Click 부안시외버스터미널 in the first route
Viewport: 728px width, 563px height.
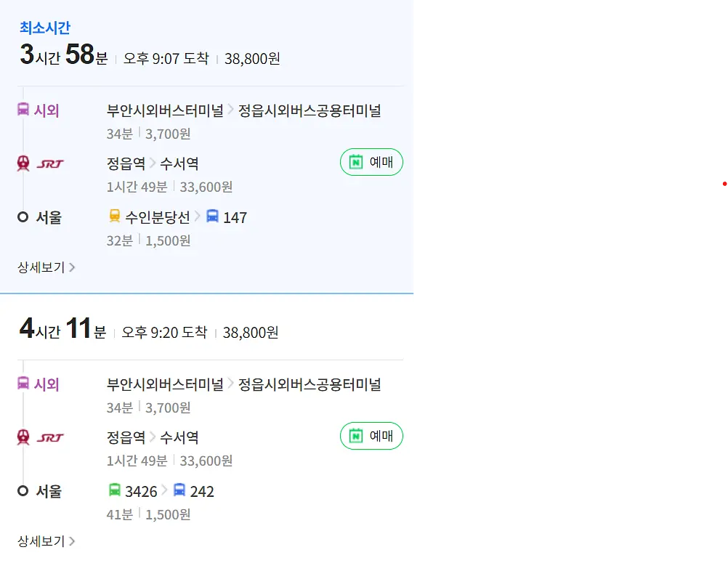[165, 110]
